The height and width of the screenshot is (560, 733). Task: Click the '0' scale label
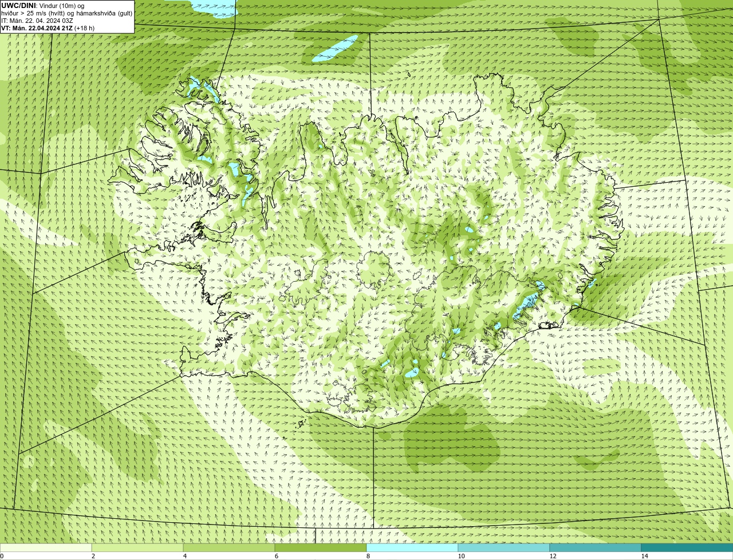(x=2, y=556)
